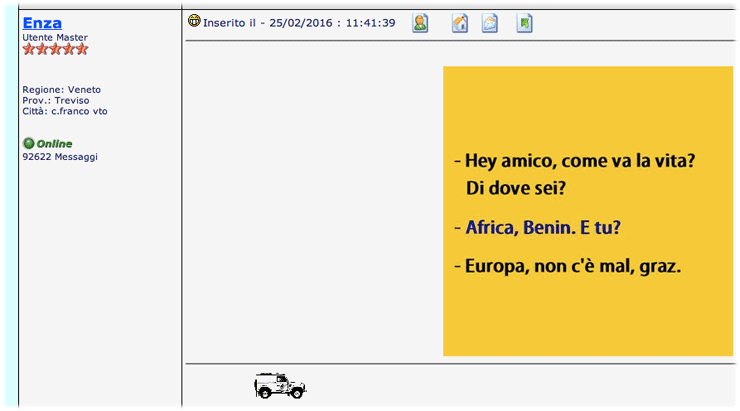Click the envelope email icon in the post header
This screenshot has height=411, width=740.
click(490, 23)
